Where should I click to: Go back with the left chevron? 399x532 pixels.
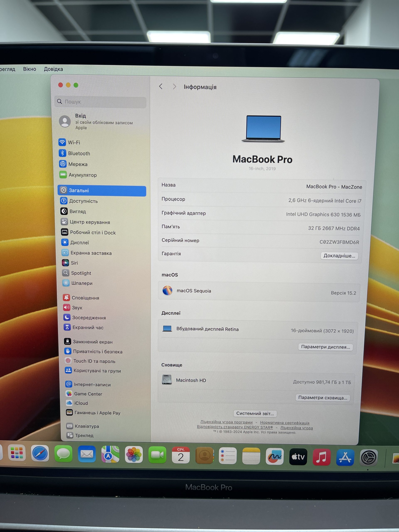click(x=161, y=87)
